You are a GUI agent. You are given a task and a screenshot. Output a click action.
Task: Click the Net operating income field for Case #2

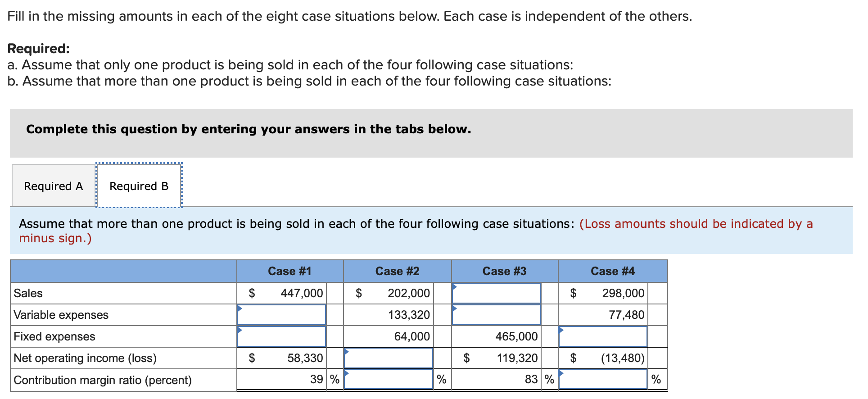[x=388, y=358]
